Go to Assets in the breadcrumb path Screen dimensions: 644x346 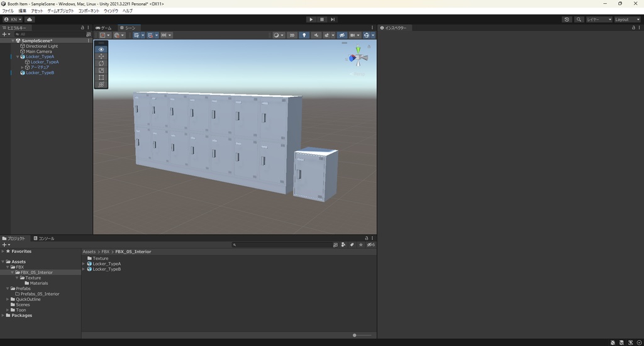[x=89, y=252]
